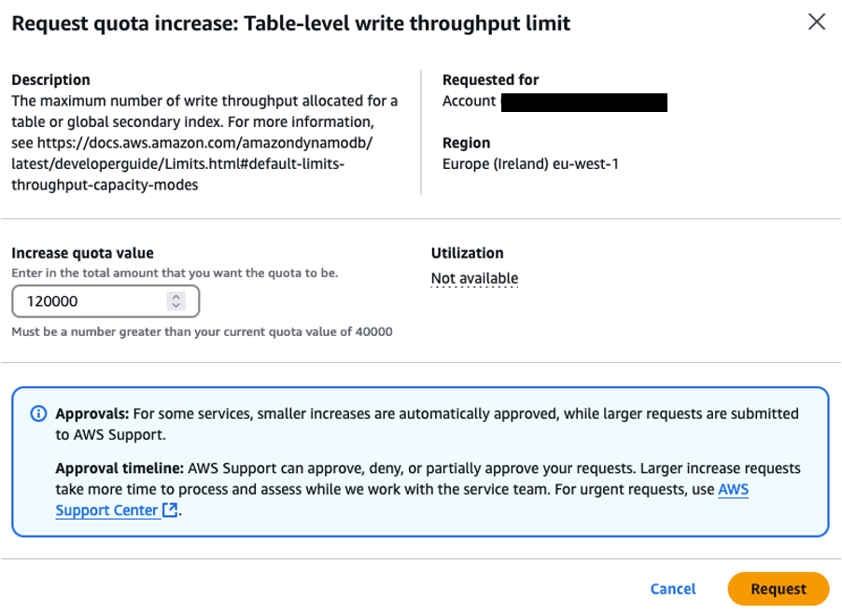Screen dimensions: 842x616
Task: Click the up stepper arrow to raise quota
Action: (x=175, y=297)
